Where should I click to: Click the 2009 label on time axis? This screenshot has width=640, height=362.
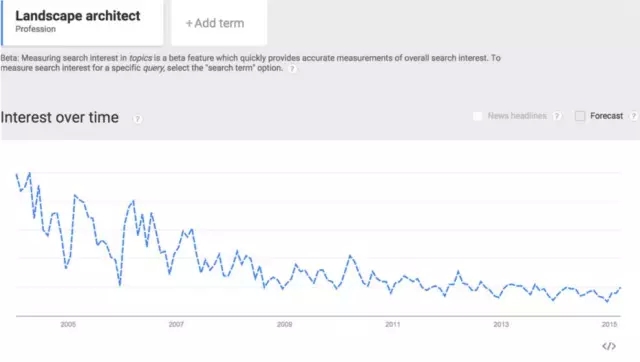[x=284, y=324]
